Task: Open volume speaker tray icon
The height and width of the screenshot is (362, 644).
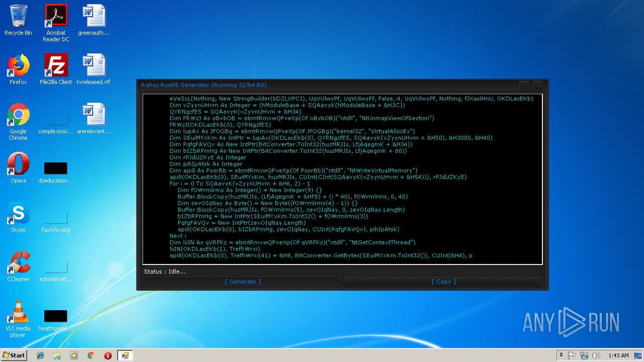Action: coord(596,355)
